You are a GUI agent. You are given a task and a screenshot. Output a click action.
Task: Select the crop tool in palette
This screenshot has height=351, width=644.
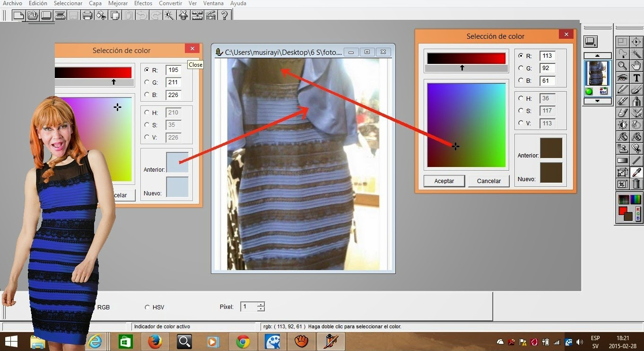(623, 184)
